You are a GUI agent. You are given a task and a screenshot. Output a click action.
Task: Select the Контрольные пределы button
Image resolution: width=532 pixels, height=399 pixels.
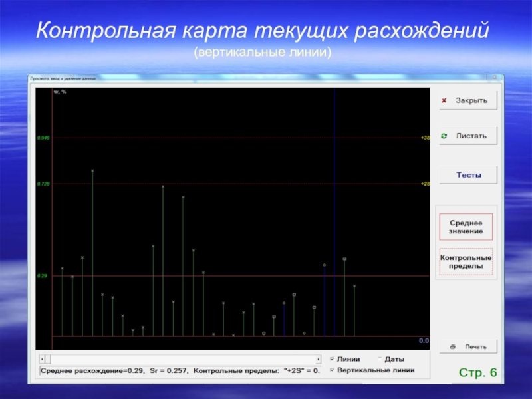click(466, 261)
